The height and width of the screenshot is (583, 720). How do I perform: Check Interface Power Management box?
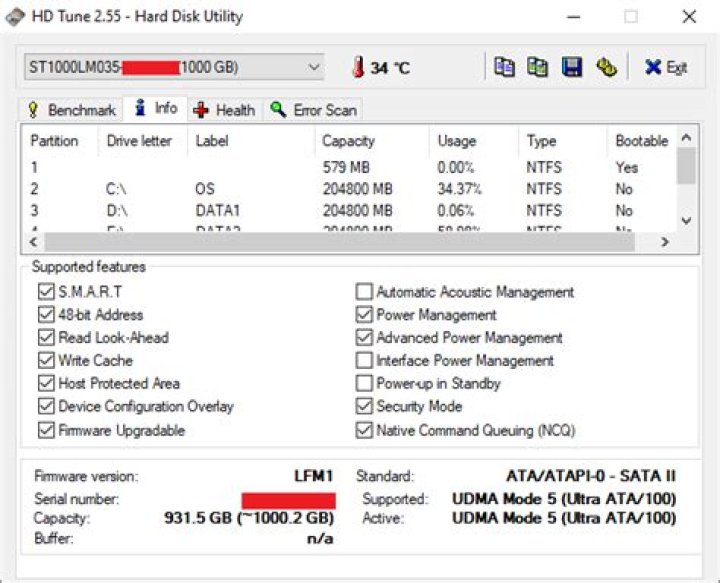point(364,360)
